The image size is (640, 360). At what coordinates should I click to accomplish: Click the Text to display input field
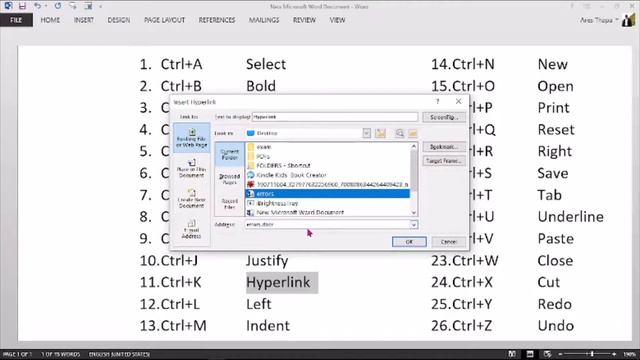335,117
